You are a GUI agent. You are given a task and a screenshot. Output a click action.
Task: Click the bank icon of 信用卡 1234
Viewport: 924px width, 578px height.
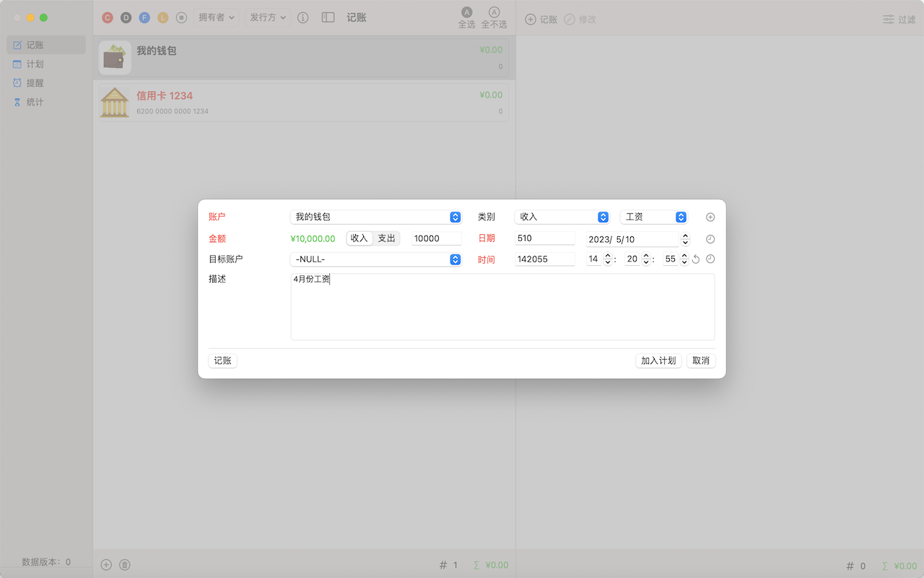coord(115,102)
